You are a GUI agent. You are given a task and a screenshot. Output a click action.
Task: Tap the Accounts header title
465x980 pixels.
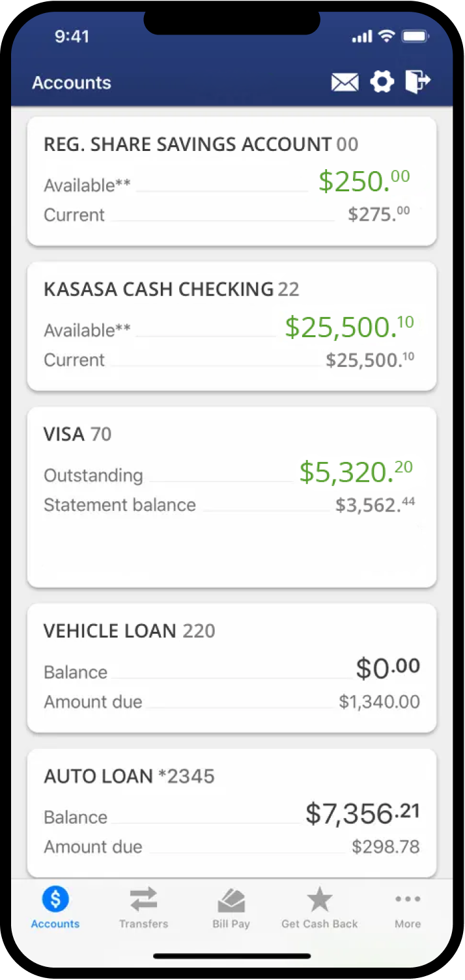click(x=72, y=83)
